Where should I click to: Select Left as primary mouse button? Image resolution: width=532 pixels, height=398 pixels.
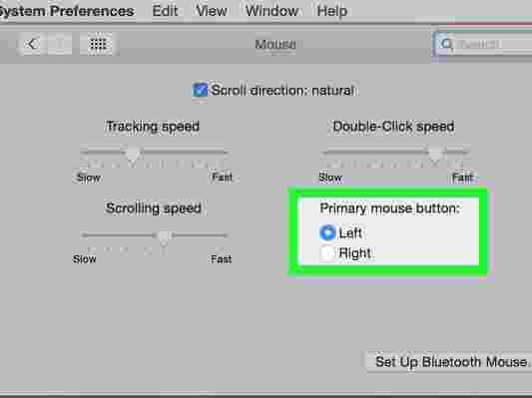(x=327, y=232)
